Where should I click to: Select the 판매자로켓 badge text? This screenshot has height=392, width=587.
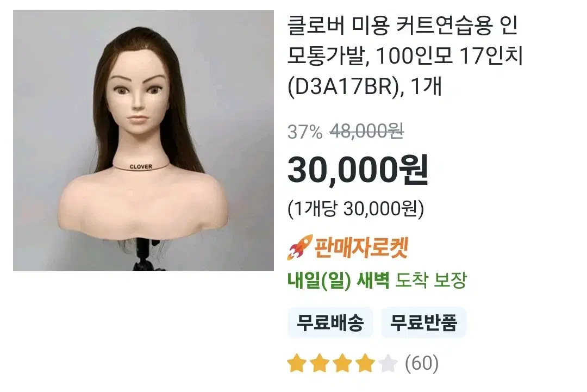click(x=361, y=247)
